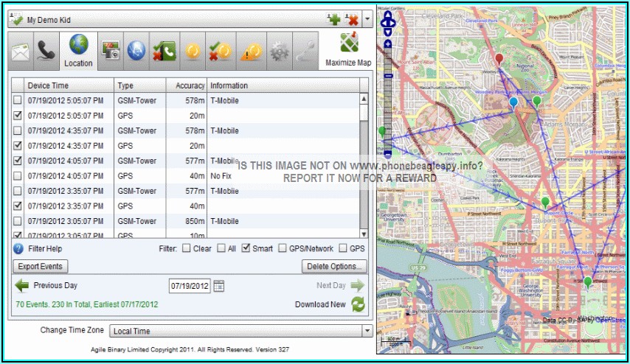Open the envelope messages tab
Viewport: 630px width, 364px height.
(21, 51)
